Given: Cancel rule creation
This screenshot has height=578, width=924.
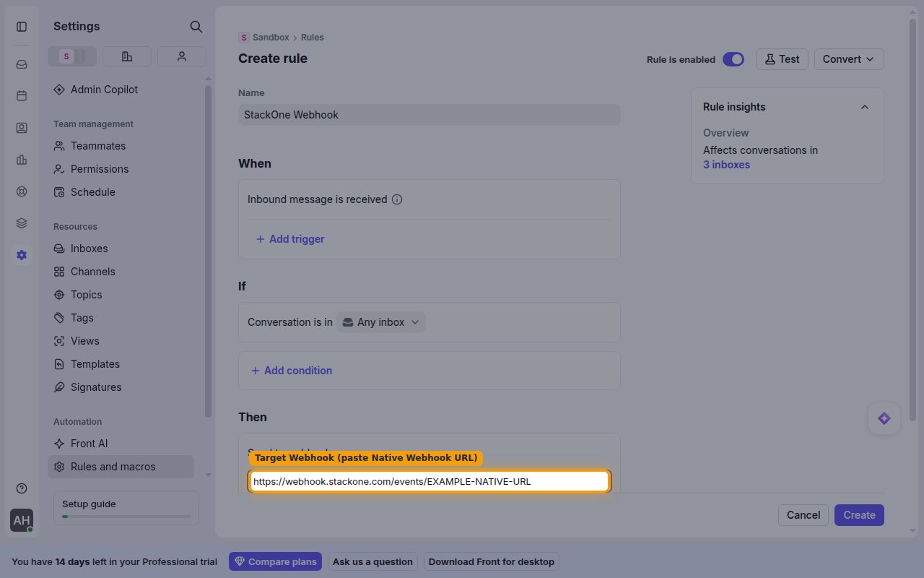Looking at the screenshot, I should 803,515.
